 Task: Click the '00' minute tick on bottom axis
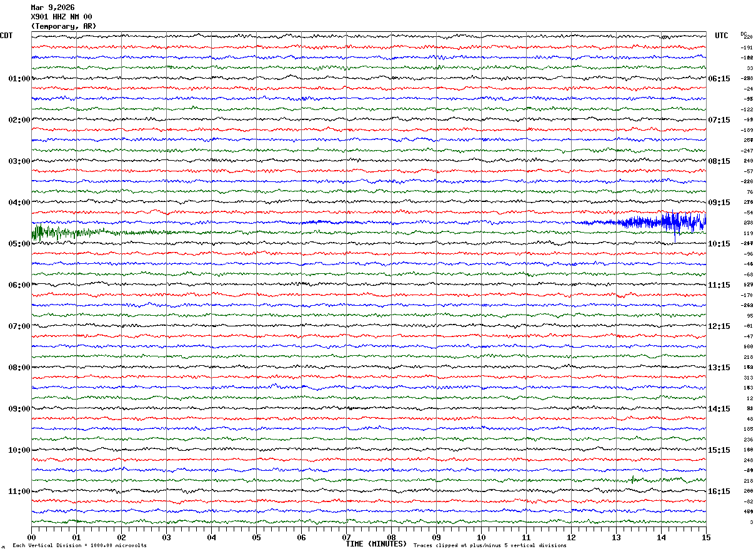coord(31,537)
